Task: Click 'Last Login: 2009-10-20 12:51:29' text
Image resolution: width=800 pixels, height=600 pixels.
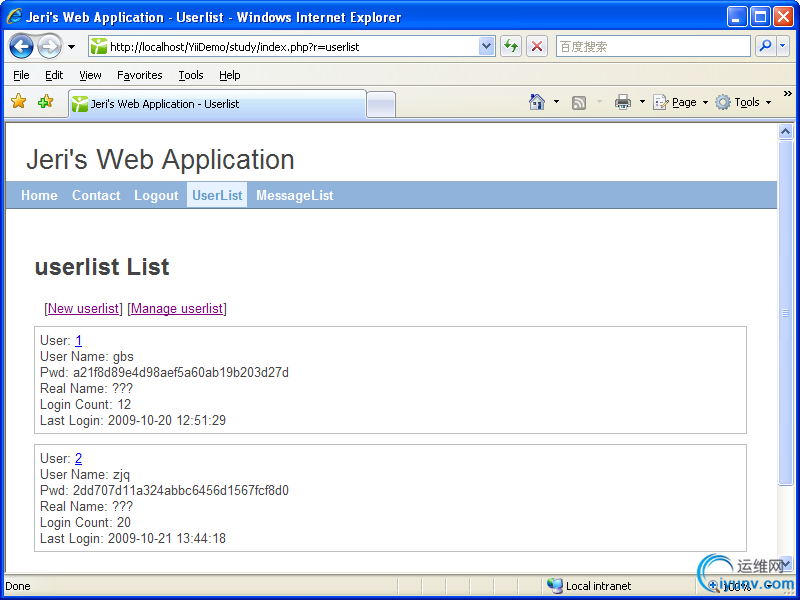Action: 133,420
